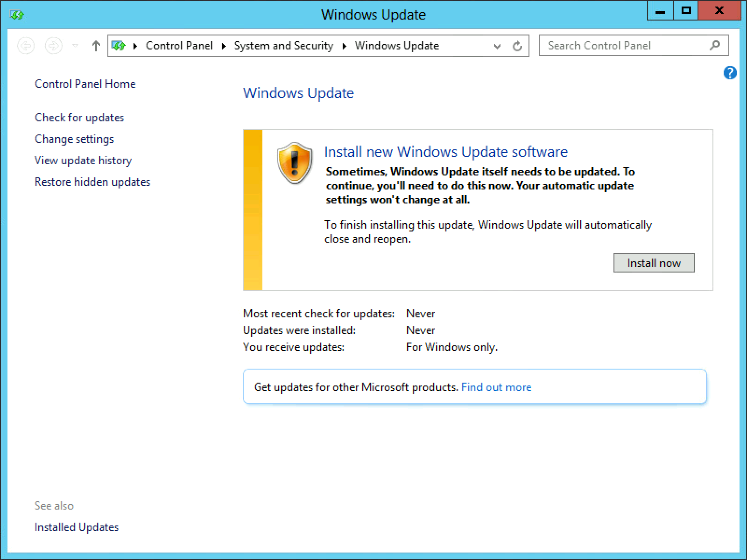Expand the breadcrumb arrow after System and Security
Viewport: 747px width, 560px height.
[x=344, y=46]
